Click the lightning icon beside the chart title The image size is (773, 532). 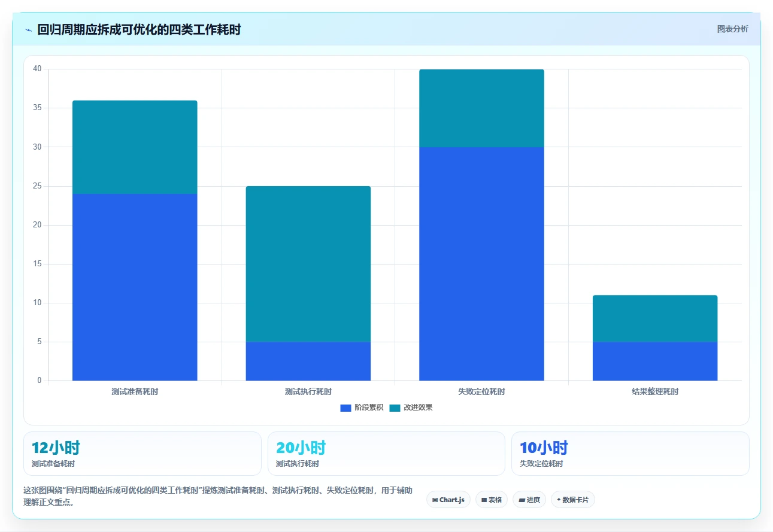tap(29, 30)
